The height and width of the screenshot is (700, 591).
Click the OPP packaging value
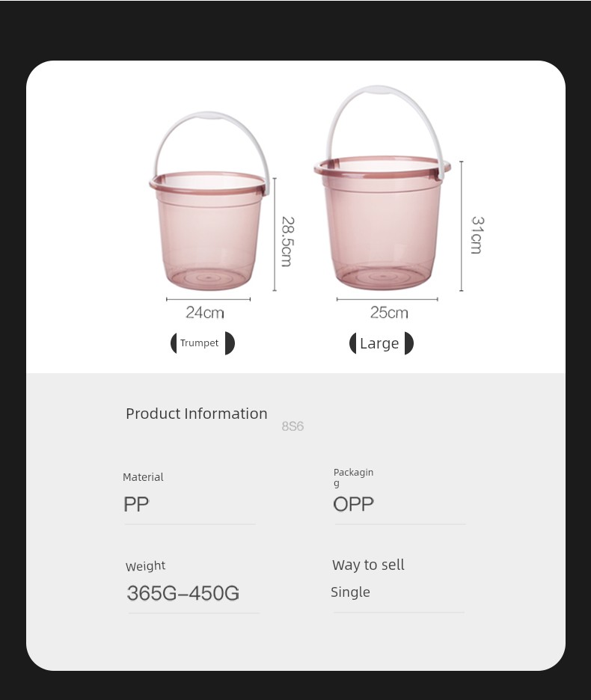(x=353, y=504)
